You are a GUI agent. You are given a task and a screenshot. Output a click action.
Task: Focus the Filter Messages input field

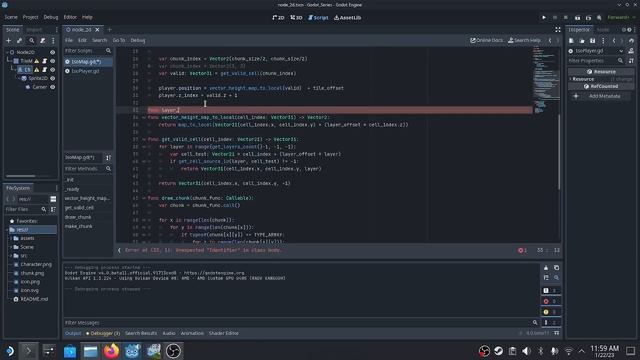pos(297,323)
